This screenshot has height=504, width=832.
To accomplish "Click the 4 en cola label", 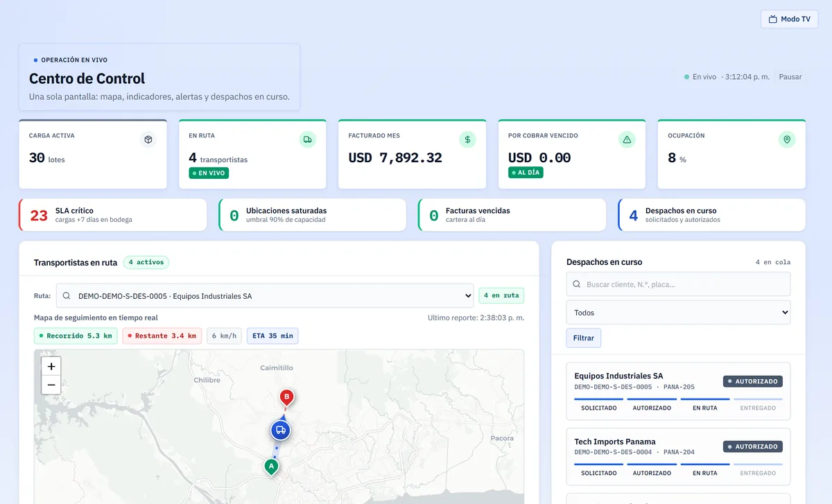I will (773, 262).
